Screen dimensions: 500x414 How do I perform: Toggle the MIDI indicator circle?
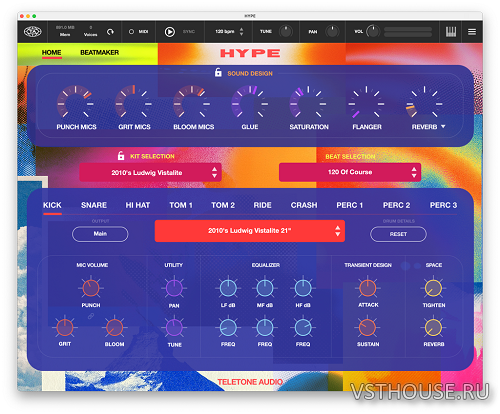(x=131, y=32)
